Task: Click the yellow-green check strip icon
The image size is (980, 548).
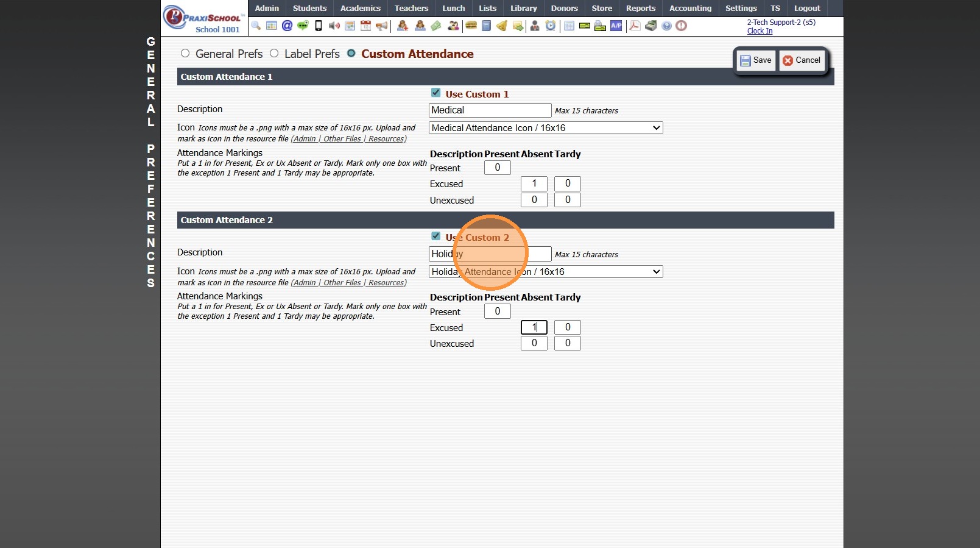Action: point(585,26)
